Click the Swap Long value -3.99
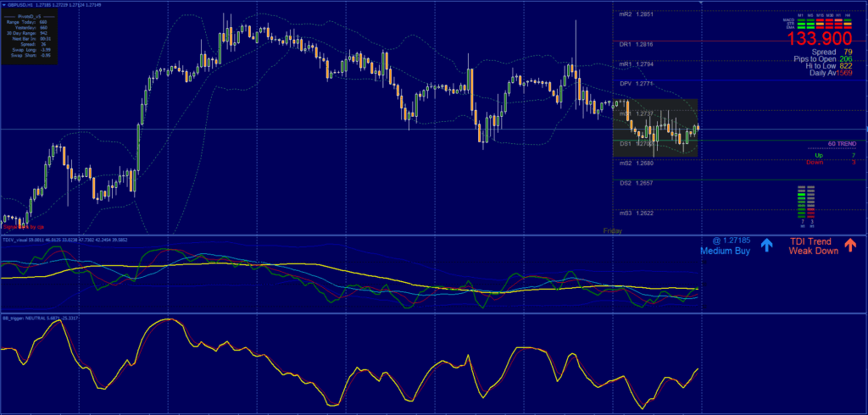This screenshot has width=868, height=415. (46, 50)
